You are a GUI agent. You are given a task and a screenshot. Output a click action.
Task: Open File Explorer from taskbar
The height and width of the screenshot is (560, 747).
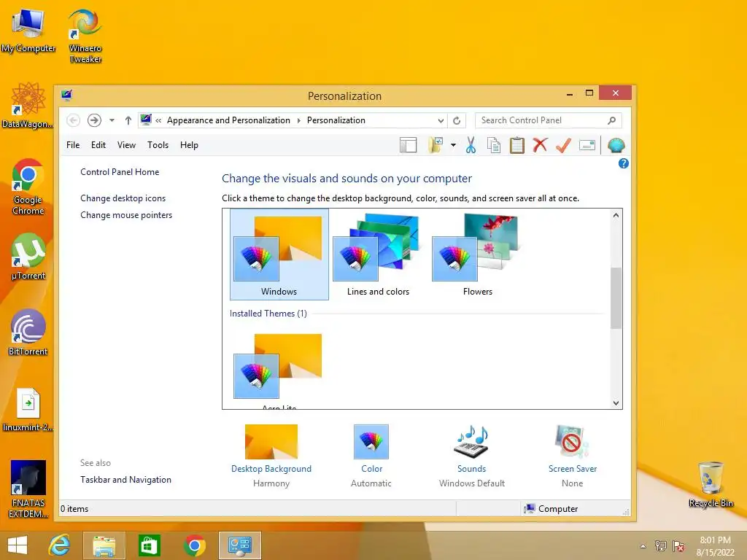(104, 545)
